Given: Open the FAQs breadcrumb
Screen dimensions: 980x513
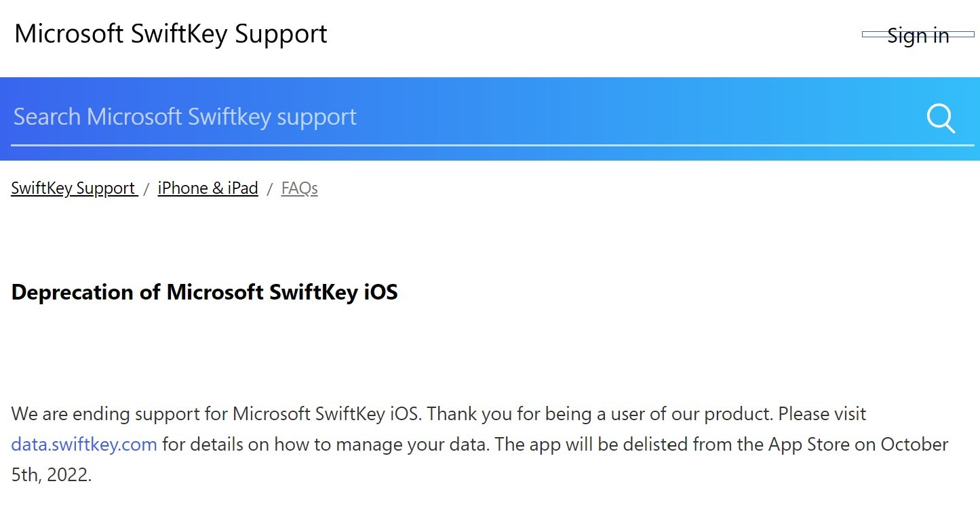Looking at the screenshot, I should coord(299,188).
